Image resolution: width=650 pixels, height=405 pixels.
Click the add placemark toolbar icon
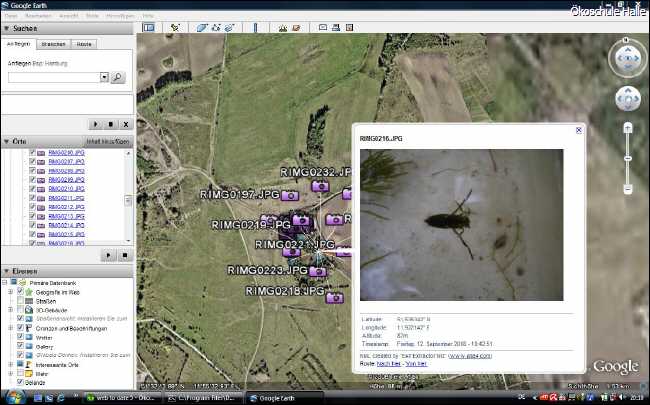click(175, 27)
